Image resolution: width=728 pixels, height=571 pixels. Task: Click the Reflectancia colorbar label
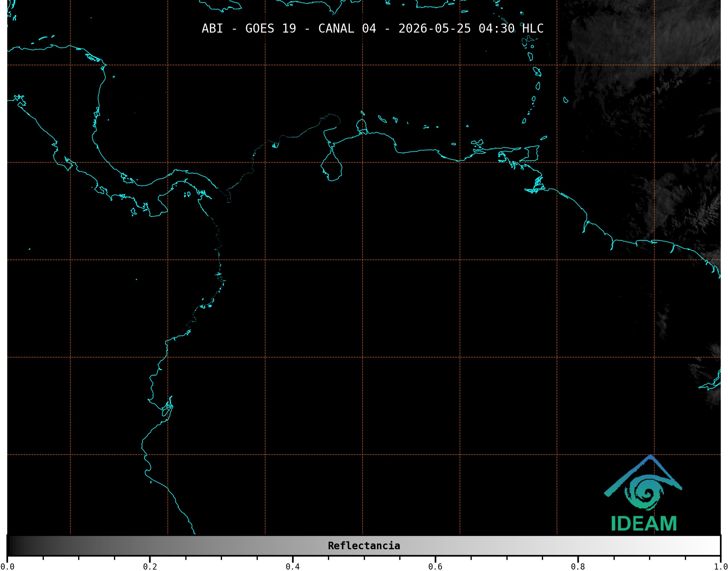(x=364, y=546)
